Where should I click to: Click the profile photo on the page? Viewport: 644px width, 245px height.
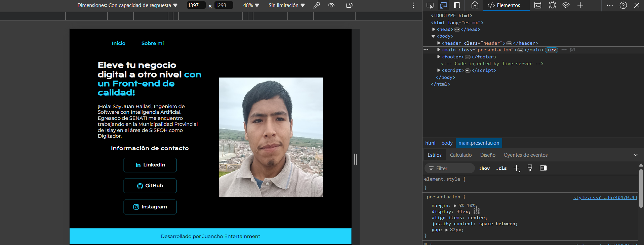pyautogui.click(x=271, y=137)
